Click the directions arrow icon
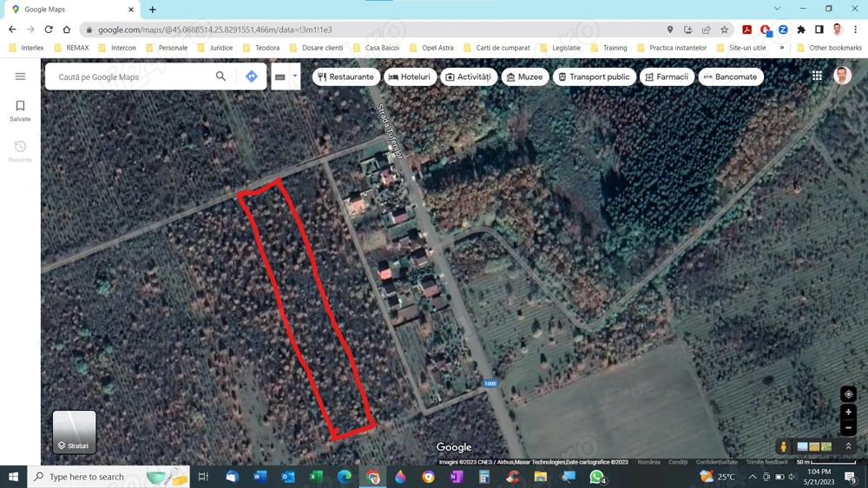This screenshot has height=488, width=868. [252, 76]
